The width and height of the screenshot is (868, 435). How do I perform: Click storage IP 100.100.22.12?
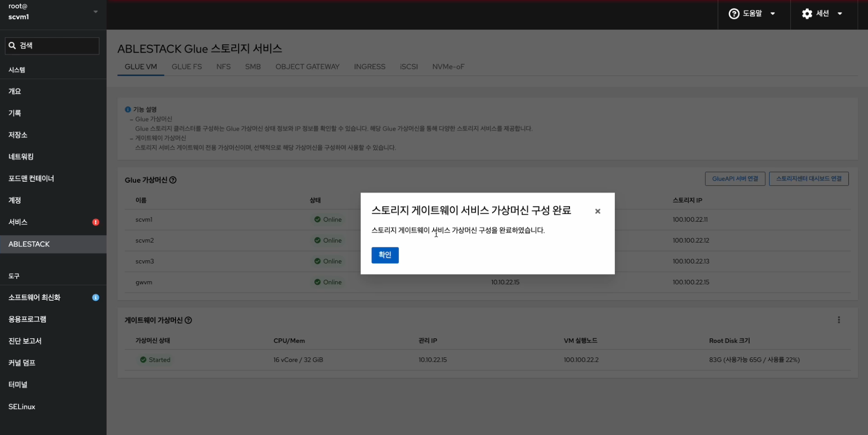[x=691, y=241]
